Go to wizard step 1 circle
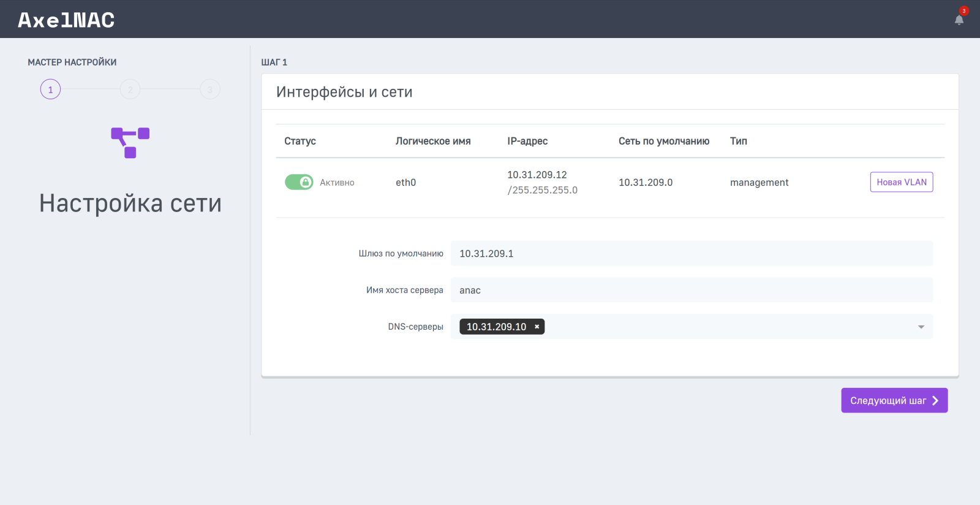Image resolution: width=980 pixels, height=505 pixels. 50,89
